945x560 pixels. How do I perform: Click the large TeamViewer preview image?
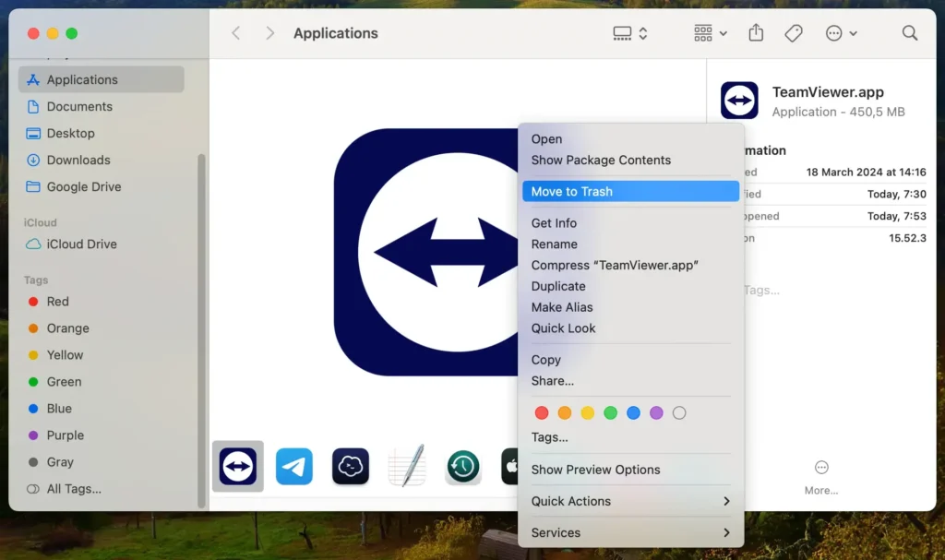(x=425, y=252)
